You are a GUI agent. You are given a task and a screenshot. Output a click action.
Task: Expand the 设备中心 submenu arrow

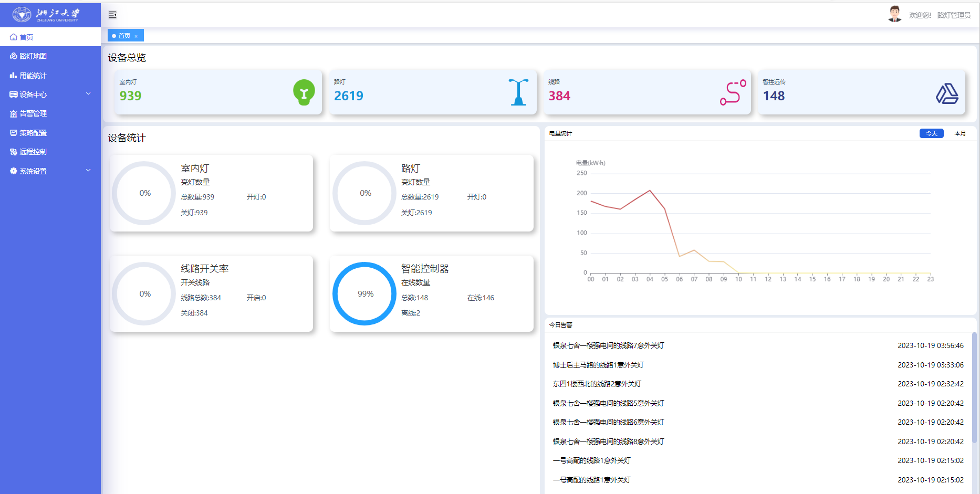coord(88,94)
